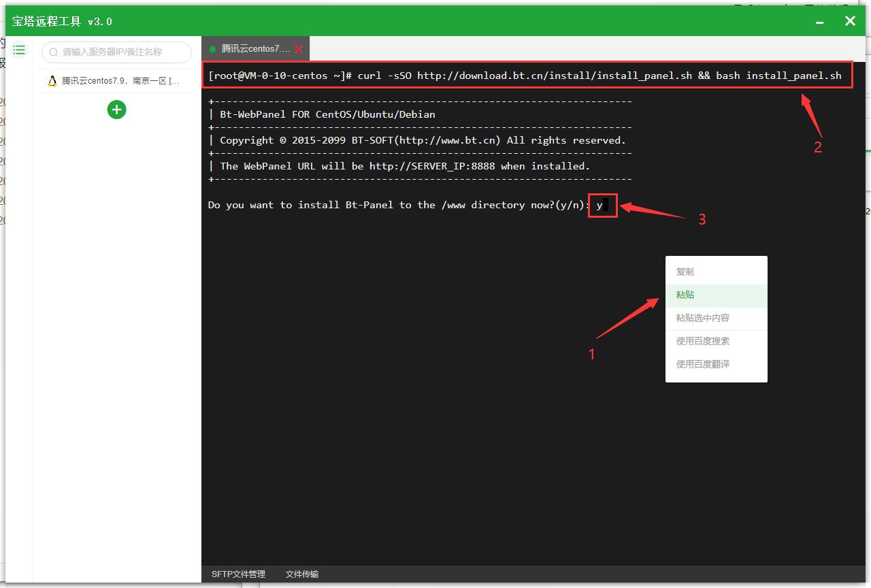Minimize the 宝塔远程工具 window

819,22
